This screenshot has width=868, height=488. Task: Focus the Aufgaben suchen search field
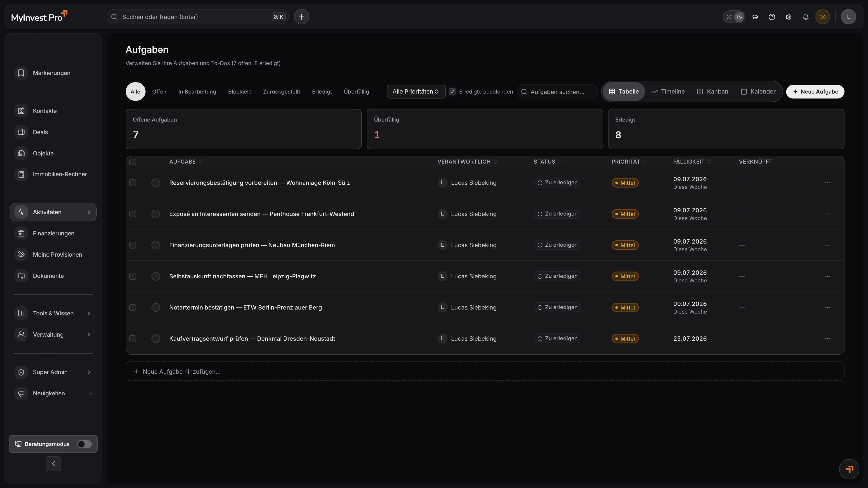tap(557, 91)
